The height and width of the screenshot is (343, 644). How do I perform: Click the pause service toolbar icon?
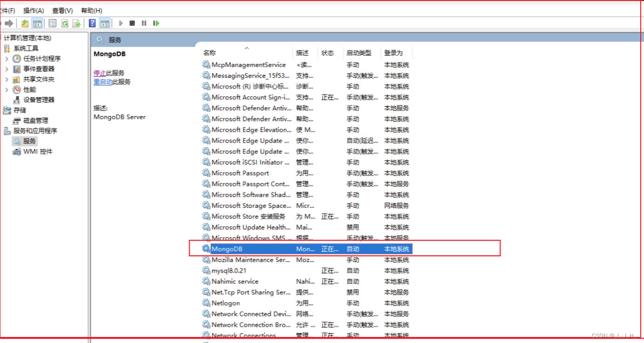coord(144,23)
